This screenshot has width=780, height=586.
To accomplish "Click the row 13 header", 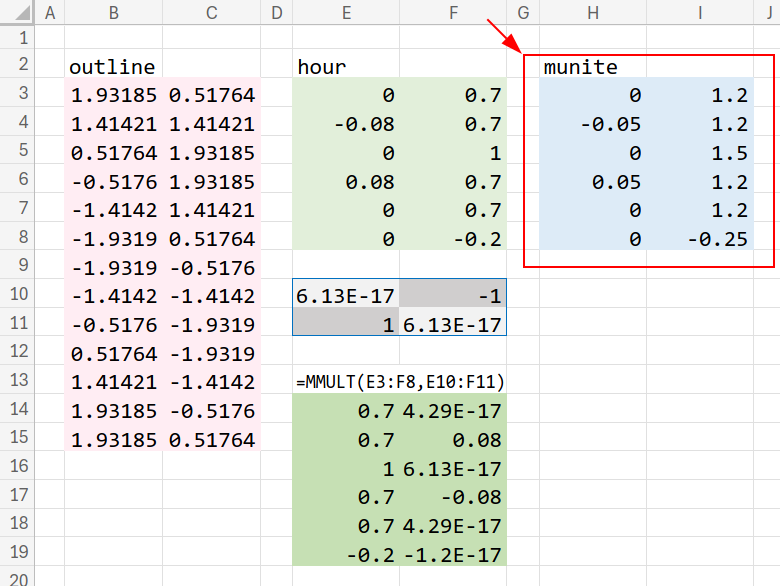I will (x=17, y=382).
